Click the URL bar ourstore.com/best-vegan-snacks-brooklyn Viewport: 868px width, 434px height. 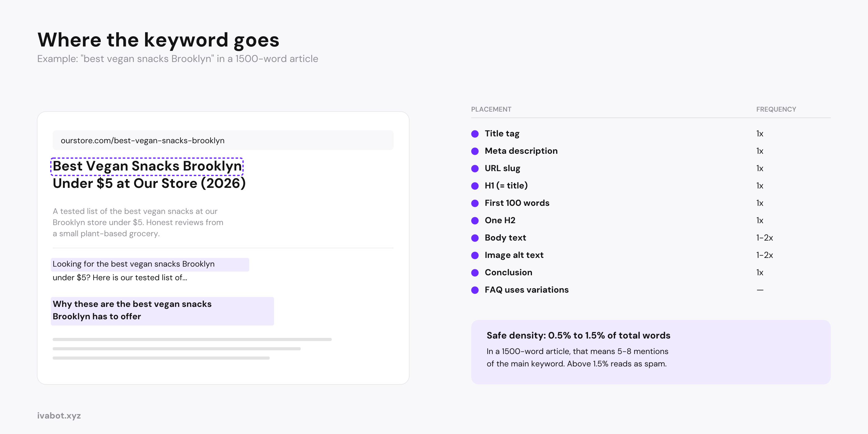coord(223,140)
